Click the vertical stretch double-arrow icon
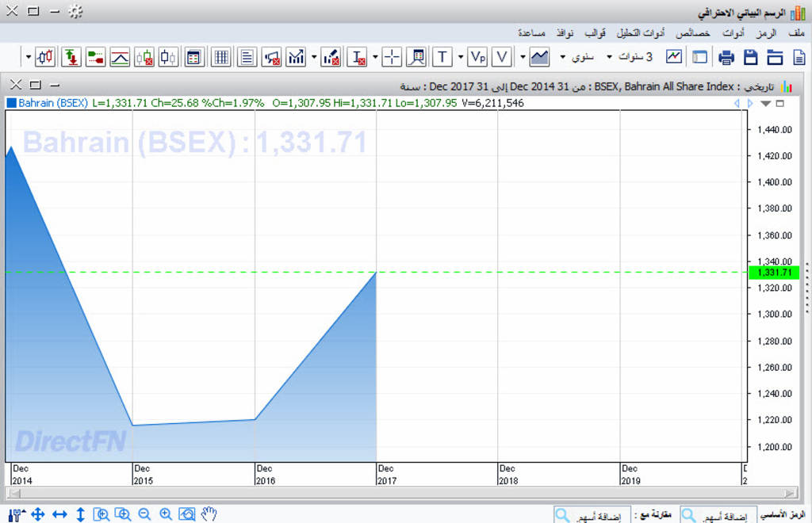Screen dimensions: 812x523 click(x=80, y=514)
